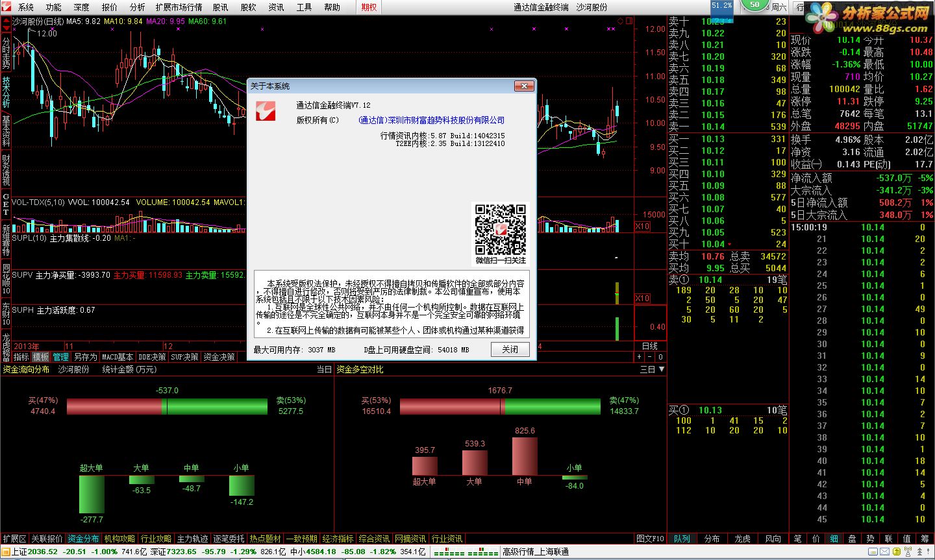
Task: Switch to 机构攻略 bottom tab
Action: (119, 539)
